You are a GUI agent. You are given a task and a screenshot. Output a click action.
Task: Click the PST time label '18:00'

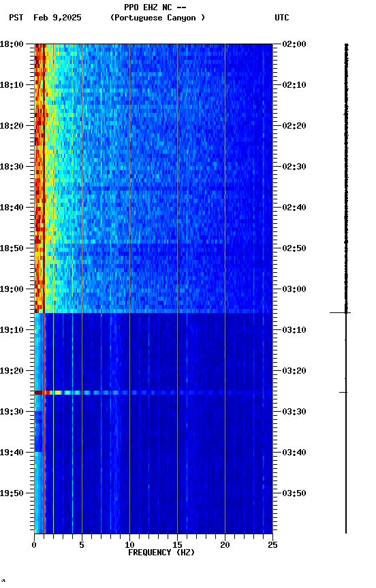(12, 44)
